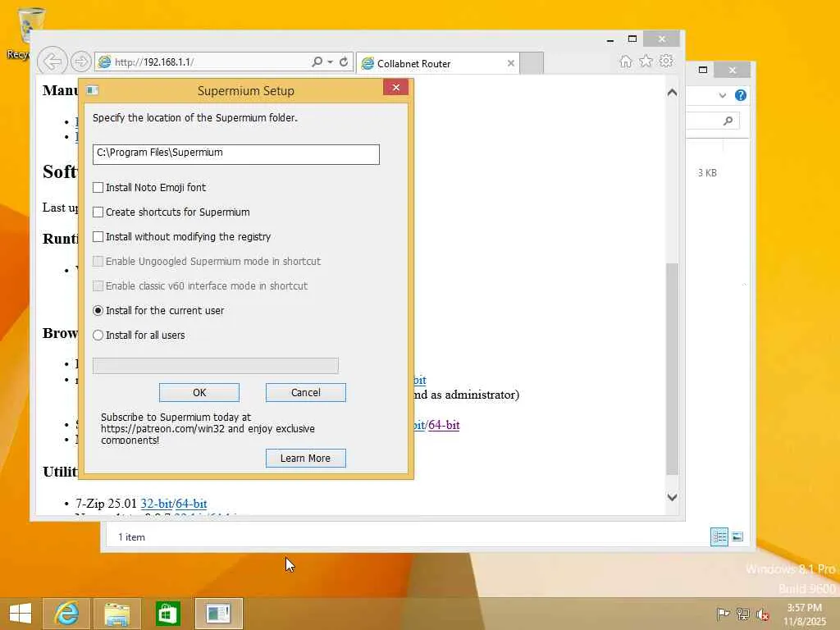Open Recycle Bin on the desktop
The height and width of the screenshot is (630, 840).
tap(28, 33)
